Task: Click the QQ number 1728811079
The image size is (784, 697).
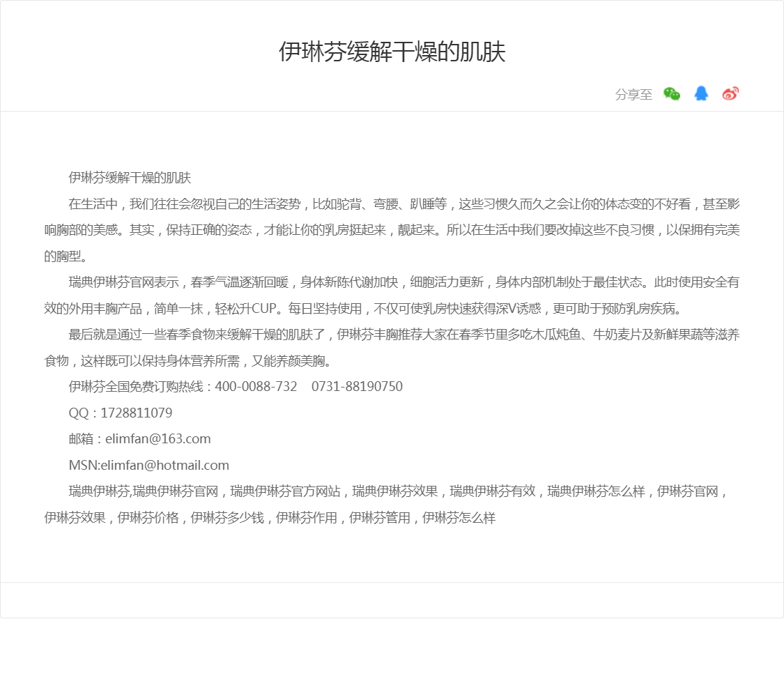Action: tap(137, 413)
